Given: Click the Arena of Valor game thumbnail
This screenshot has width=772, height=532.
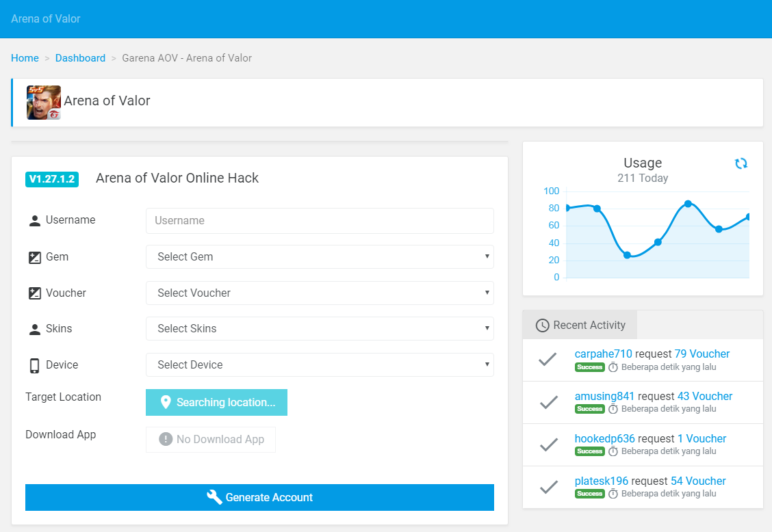Looking at the screenshot, I should (x=44, y=103).
